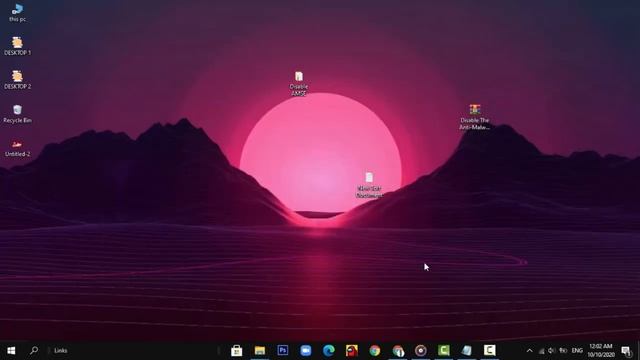Select the Recycle Bin icon

click(17, 113)
